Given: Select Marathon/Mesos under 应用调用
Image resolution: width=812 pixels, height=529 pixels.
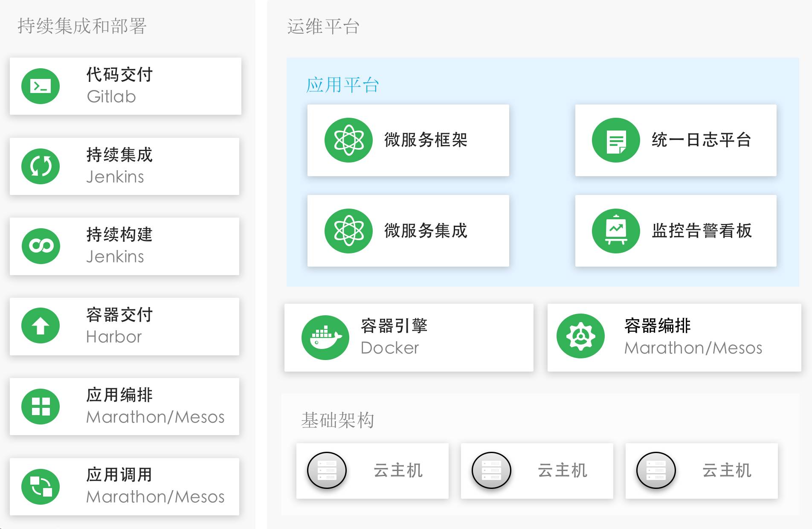Looking at the screenshot, I should tap(155, 497).
